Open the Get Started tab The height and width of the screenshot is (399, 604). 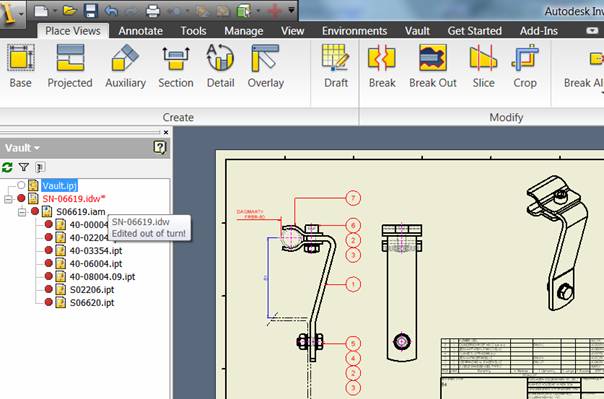(x=475, y=31)
